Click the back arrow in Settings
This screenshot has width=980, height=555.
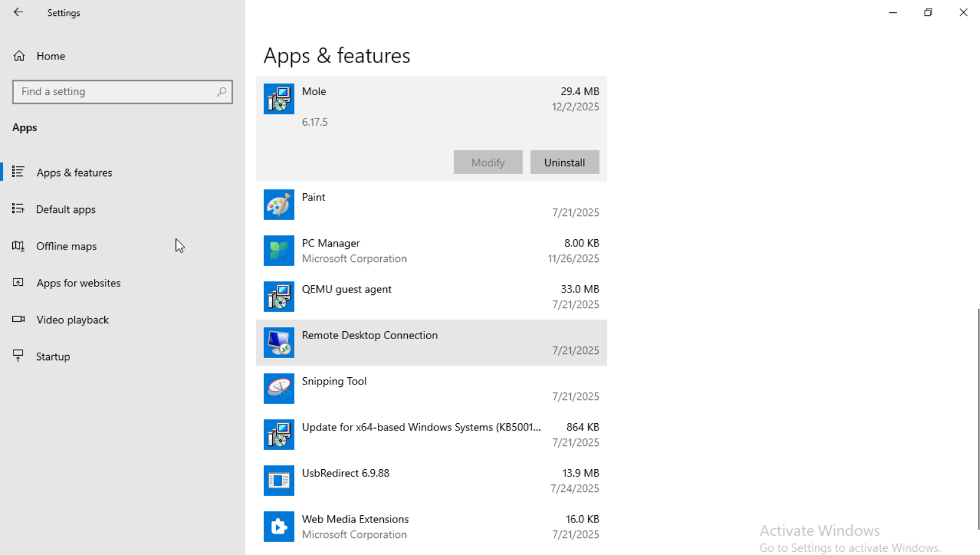(18, 12)
